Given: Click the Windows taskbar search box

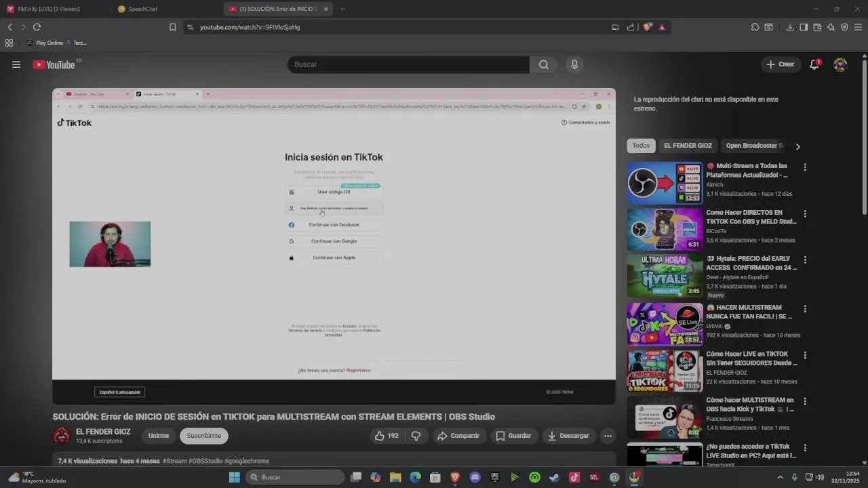Looking at the screenshot, I should pyautogui.click(x=294, y=477).
